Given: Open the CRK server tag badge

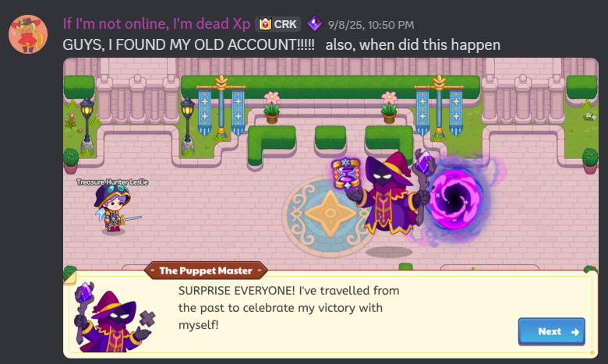Looking at the screenshot, I should [277, 24].
